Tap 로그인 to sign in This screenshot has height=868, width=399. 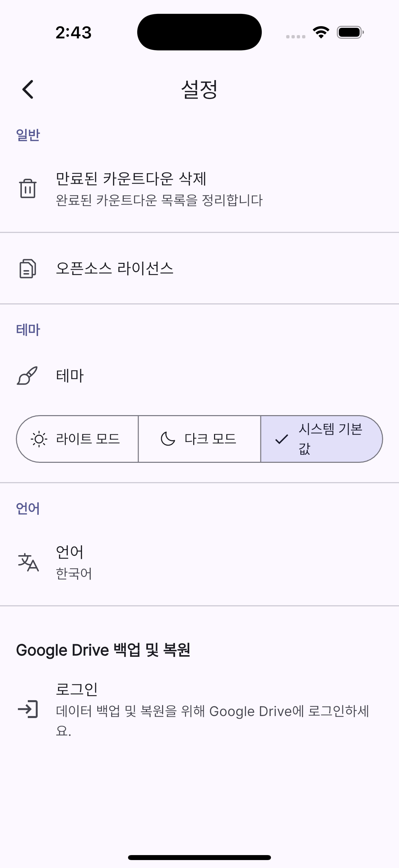pos(77,689)
